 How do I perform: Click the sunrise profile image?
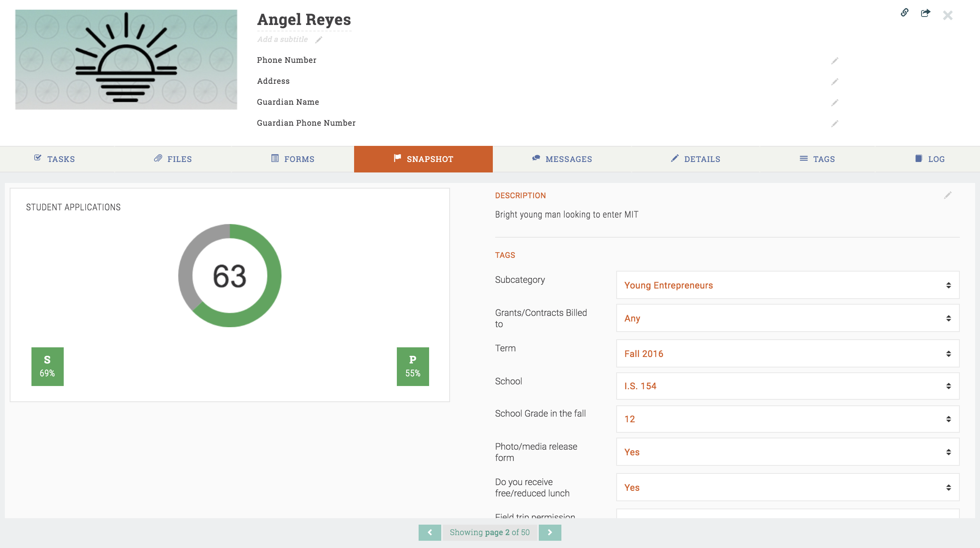click(126, 60)
